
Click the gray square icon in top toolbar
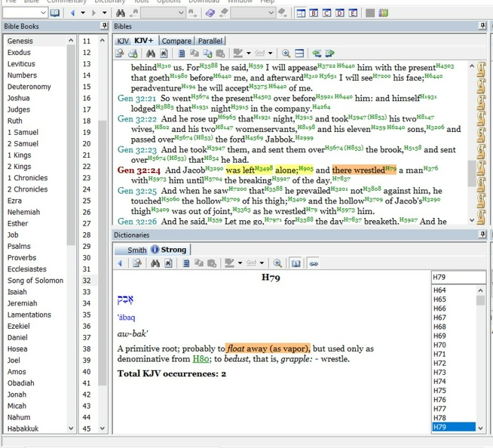[370, 13]
